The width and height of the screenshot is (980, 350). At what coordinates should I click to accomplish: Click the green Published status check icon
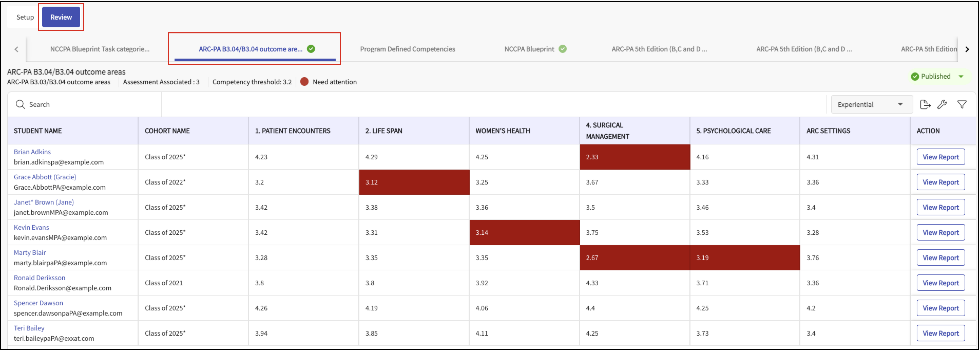click(x=915, y=77)
